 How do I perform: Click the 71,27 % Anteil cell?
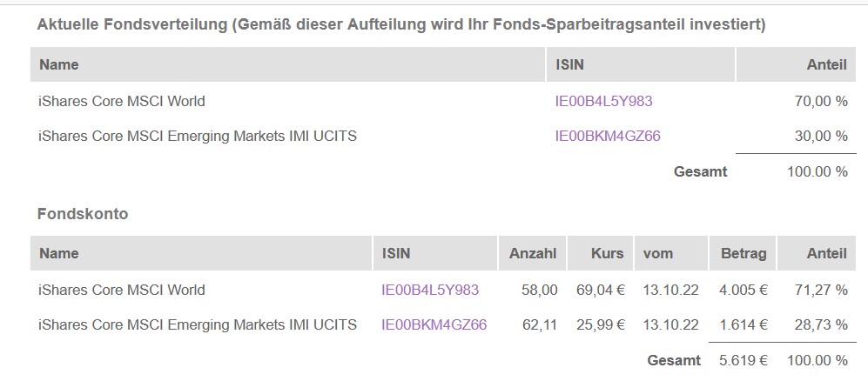(821, 290)
